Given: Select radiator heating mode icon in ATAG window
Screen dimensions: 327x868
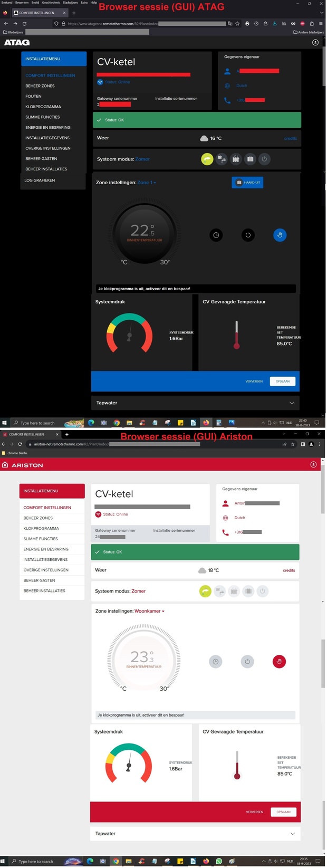Looking at the screenshot, I should coord(236,159).
